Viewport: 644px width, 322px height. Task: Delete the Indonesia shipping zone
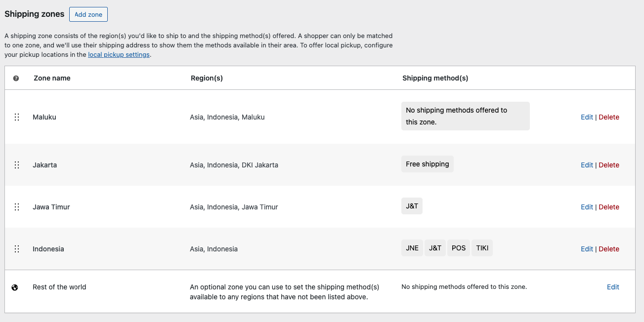tap(609, 249)
